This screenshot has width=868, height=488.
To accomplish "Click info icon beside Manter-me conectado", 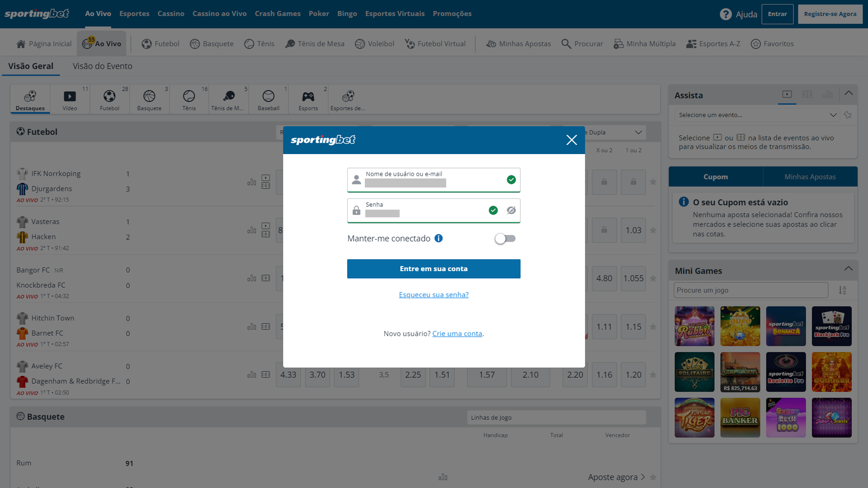I will (439, 239).
